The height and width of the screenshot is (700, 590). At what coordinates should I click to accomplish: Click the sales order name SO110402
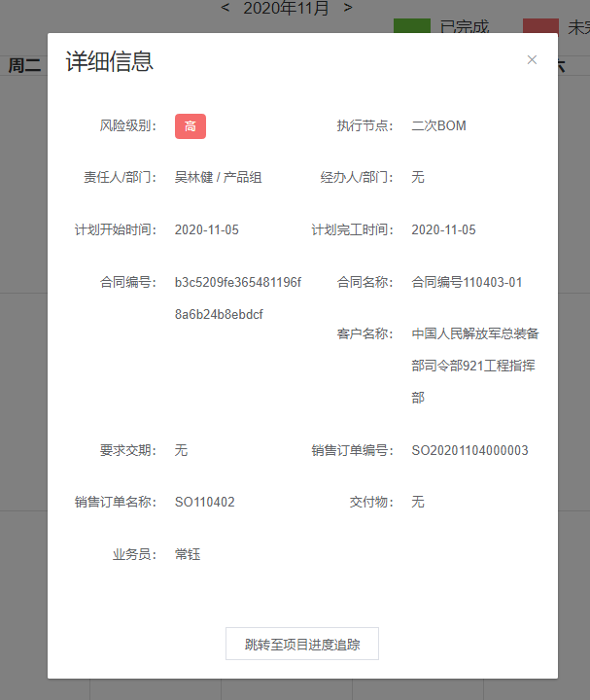tap(204, 503)
